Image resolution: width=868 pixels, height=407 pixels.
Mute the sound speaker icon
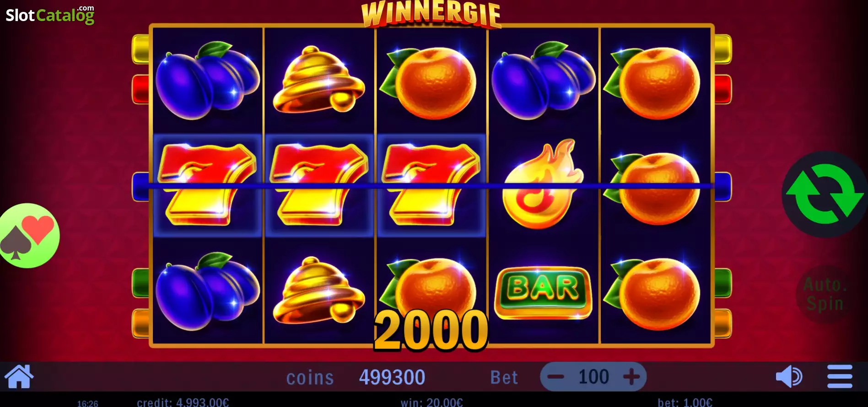789,377
